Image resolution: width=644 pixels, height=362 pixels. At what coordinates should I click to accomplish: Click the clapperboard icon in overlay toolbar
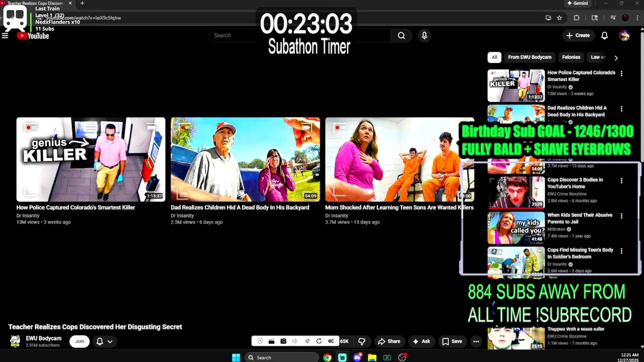271,341
